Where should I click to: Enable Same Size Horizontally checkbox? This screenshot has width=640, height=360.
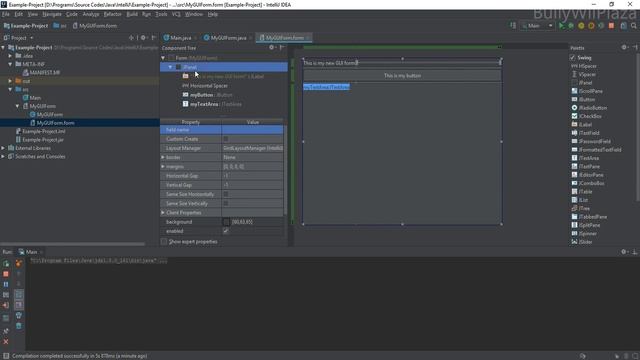226,194
